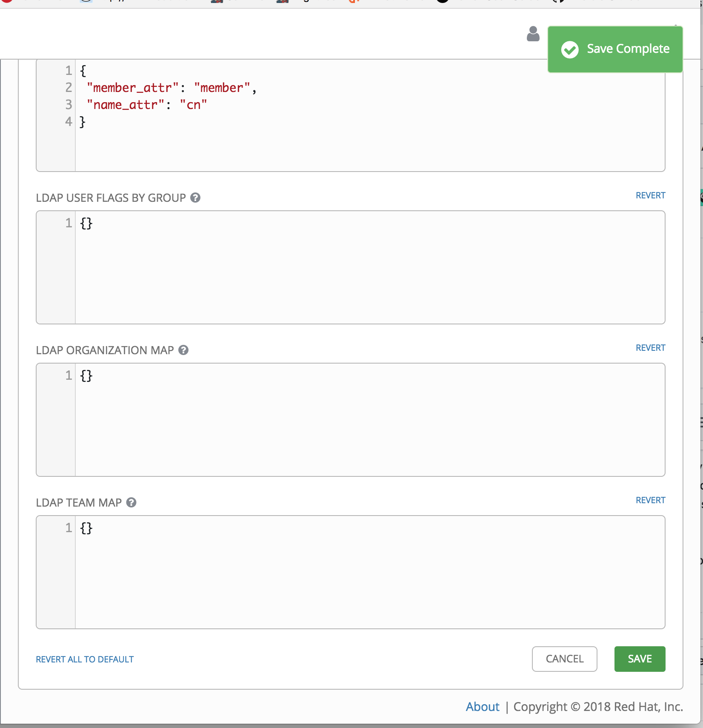This screenshot has width=703, height=728.
Task: Select the member_attr line in the top editor
Action: click(x=170, y=88)
